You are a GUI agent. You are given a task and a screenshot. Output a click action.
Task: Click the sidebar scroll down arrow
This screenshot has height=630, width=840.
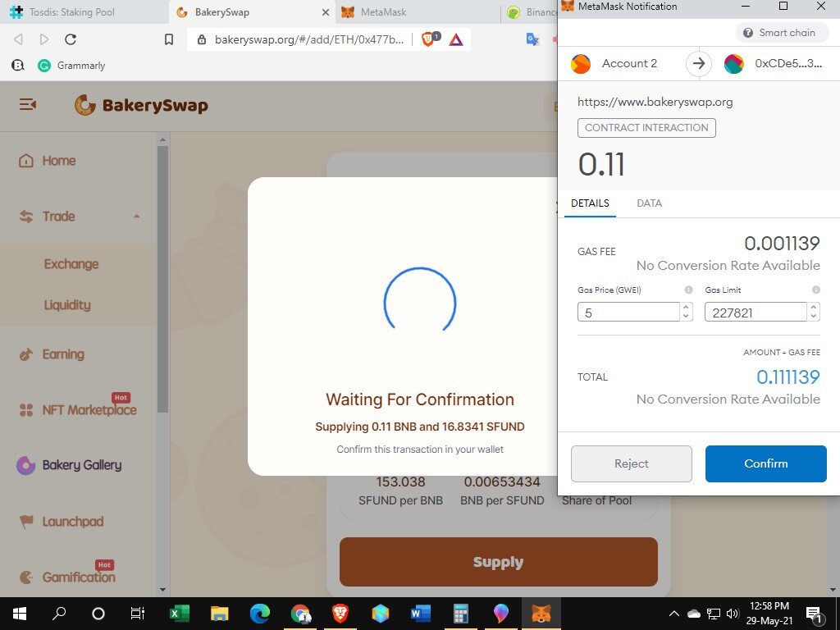(x=163, y=590)
